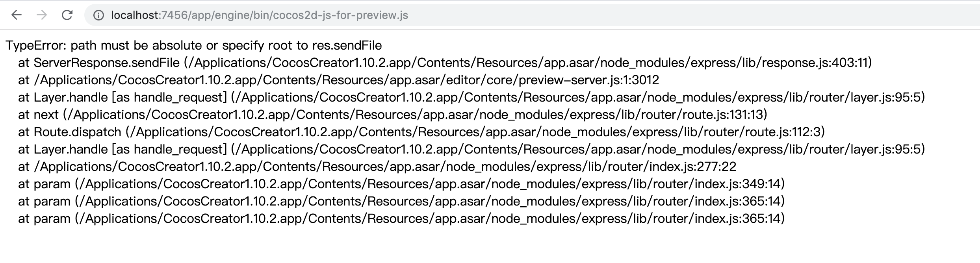The image size is (980, 263).
Task: Click 'ServerResponse.sendFile' in the stack trace
Action: coord(107,63)
